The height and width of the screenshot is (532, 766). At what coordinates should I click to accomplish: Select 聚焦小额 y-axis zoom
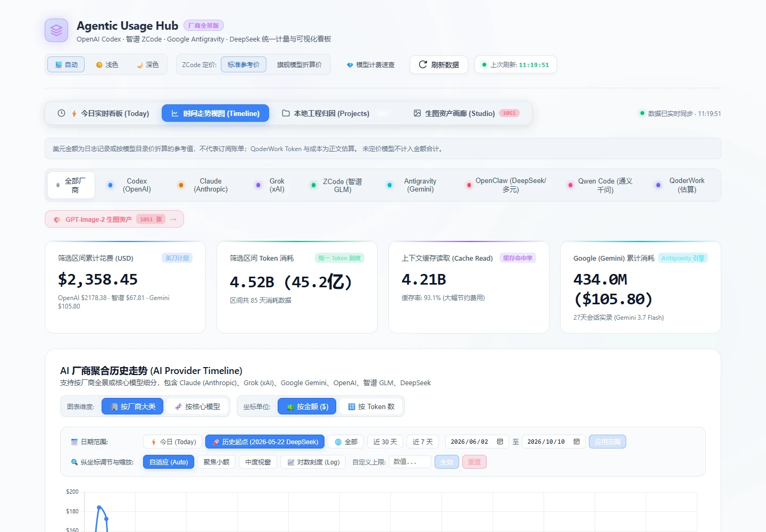217,462
